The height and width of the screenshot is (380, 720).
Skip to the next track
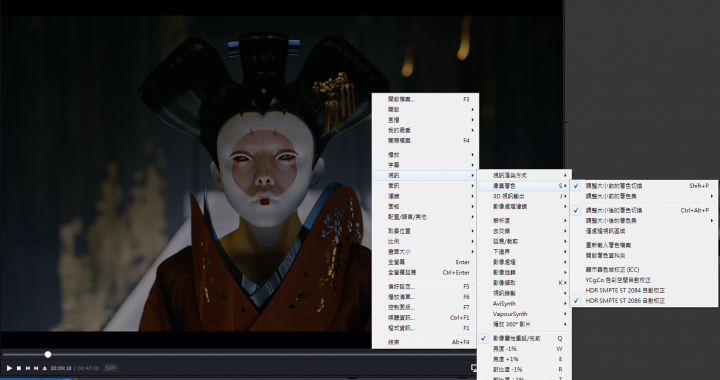click(36, 368)
